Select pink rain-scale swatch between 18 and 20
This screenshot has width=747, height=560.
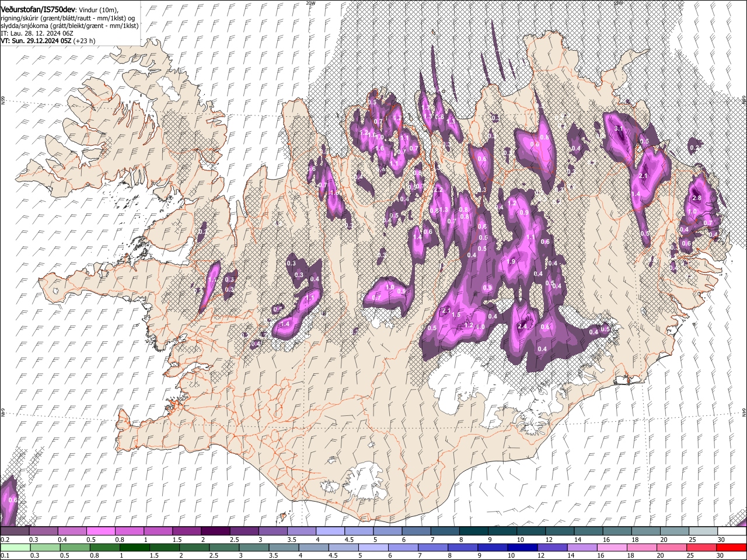coord(642,547)
